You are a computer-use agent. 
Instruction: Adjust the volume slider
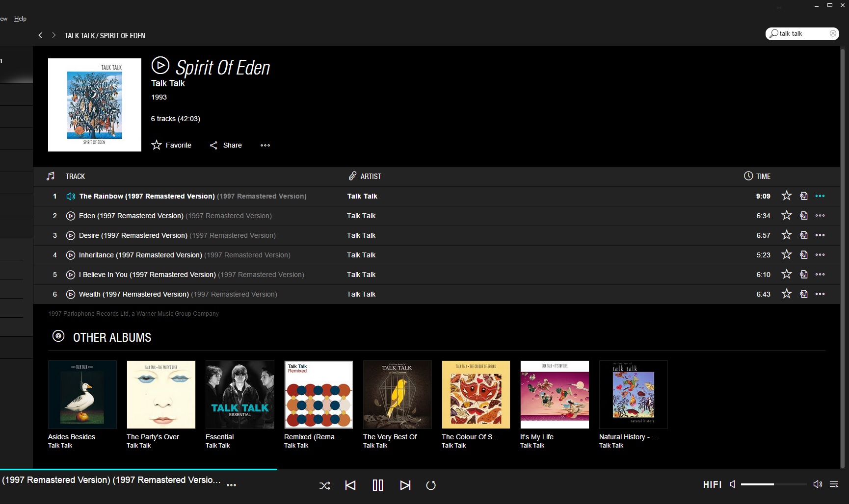773,484
